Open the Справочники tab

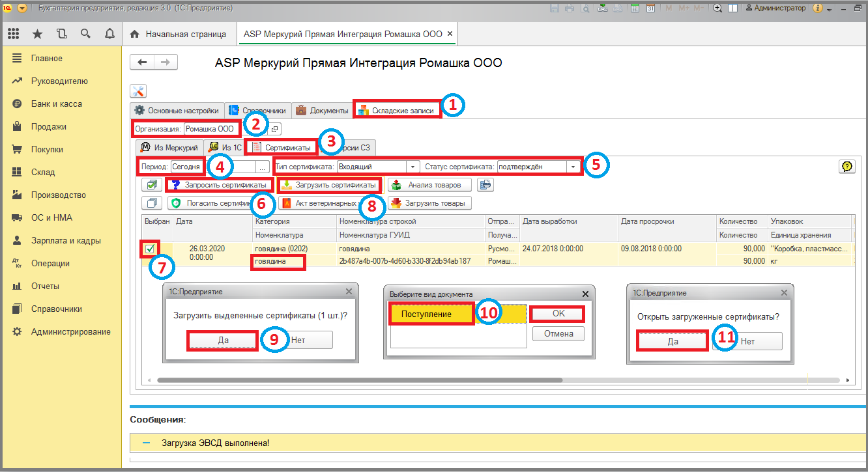pos(257,111)
